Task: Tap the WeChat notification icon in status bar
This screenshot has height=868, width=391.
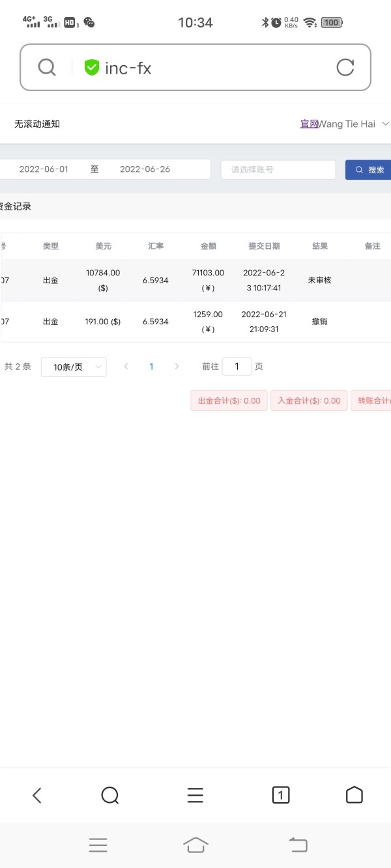Action: pyautogui.click(x=89, y=23)
